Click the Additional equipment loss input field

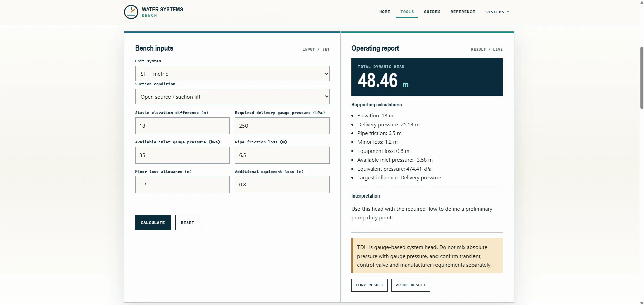pos(282,185)
